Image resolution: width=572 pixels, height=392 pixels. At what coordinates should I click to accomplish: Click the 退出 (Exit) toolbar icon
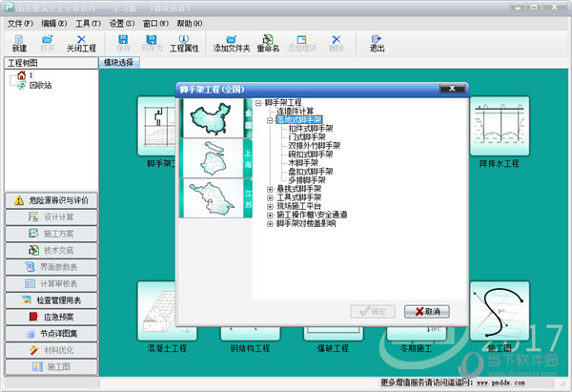click(x=377, y=44)
